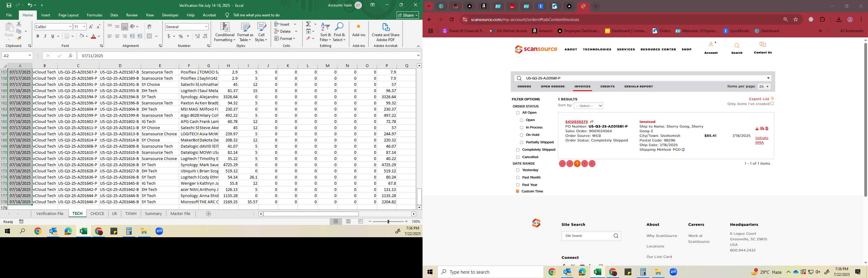
Task: Open the CREDITS tab on ScanSource
Action: coord(607,86)
